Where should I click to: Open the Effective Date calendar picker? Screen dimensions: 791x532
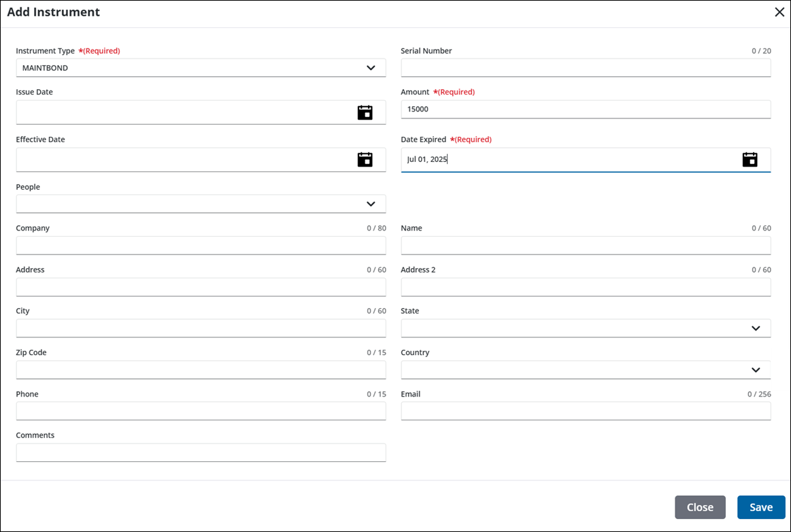[365, 160]
